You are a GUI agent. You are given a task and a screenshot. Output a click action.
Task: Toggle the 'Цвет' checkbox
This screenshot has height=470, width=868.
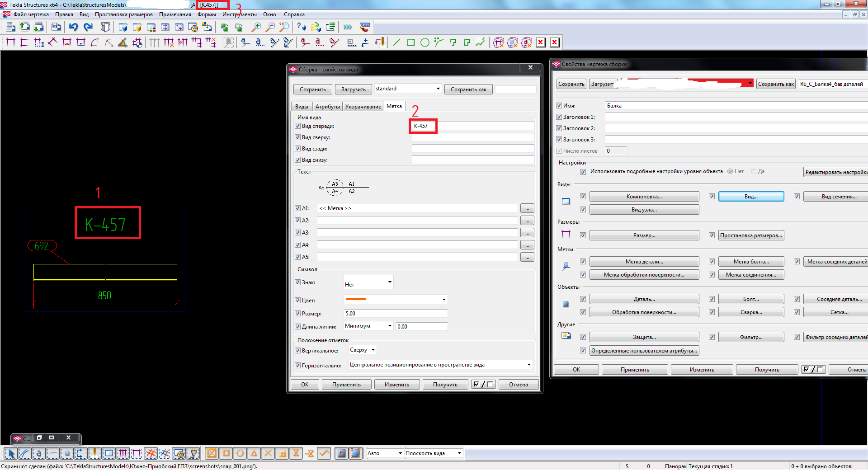pos(297,300)
